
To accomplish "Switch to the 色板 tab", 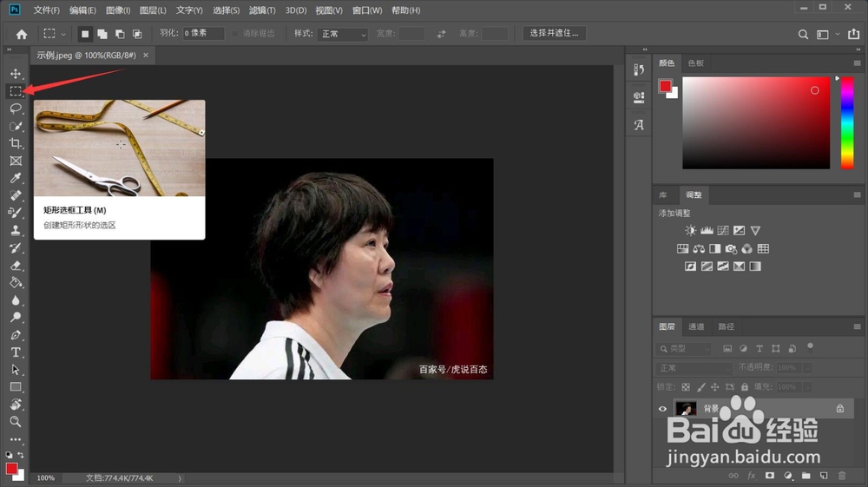I will 696,63.
